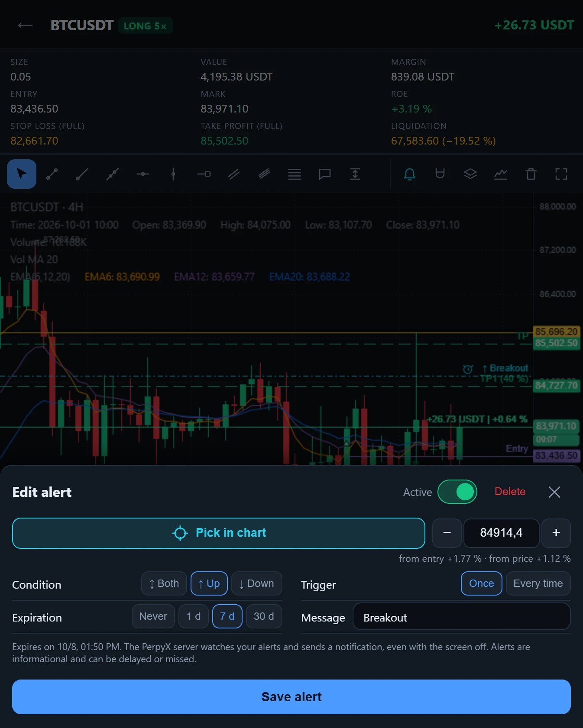The width and height of the screenshot is (583, 728).
Task: Toggle the Active alert switch
Action: 457,492
